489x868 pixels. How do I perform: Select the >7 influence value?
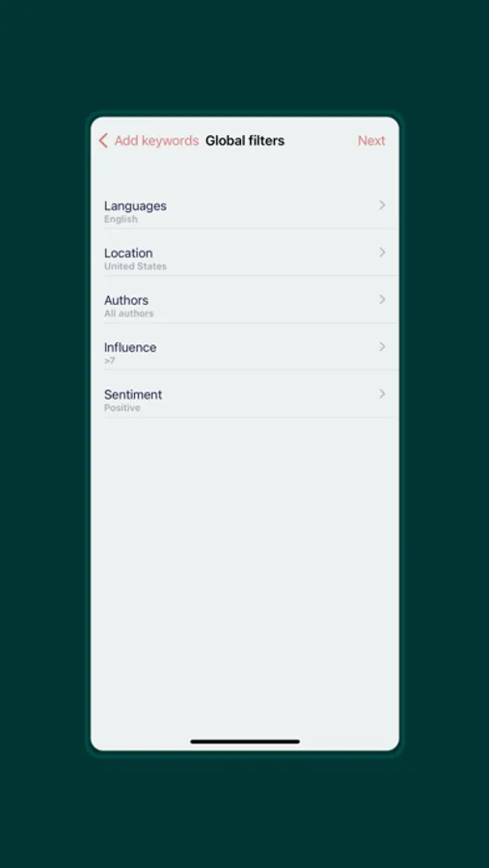tap(110, 361)
